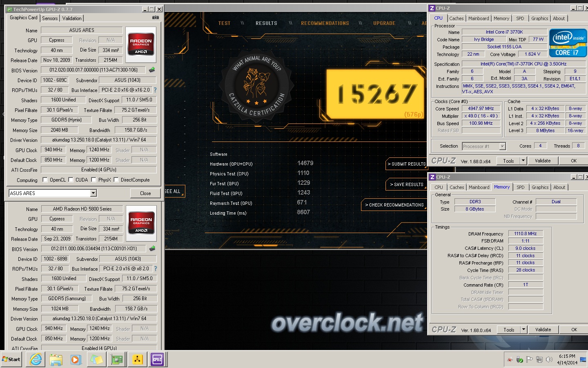Open Windows Explorer from the taskbar
588x368 pixels.
coord(56,359)
